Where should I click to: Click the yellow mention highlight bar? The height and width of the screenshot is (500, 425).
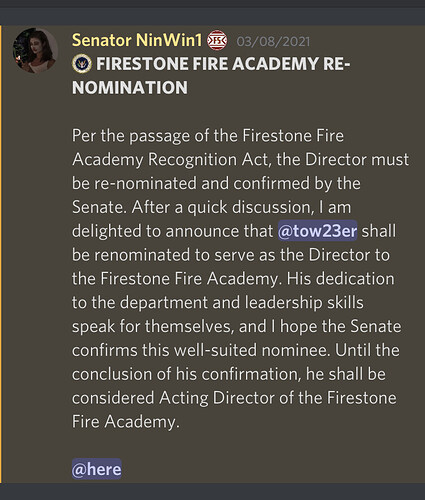[x=1, y=254]
